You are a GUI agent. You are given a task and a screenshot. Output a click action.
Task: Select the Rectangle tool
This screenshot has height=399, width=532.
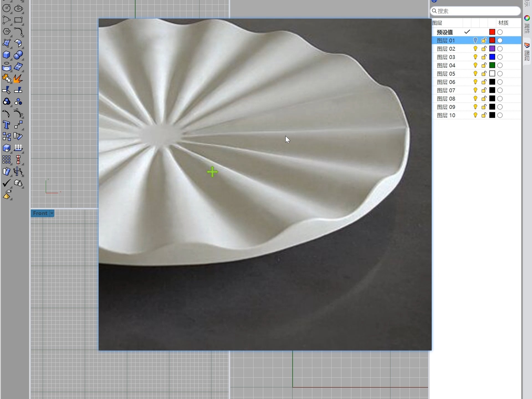click(18, 20)
